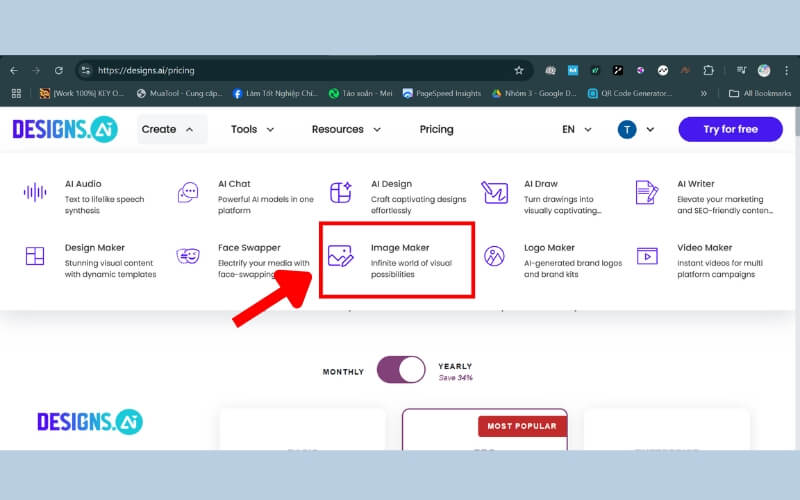The image size is (800, 500).
Task: Open the Face Swapper masks icon
Action: tap(188, 256)
